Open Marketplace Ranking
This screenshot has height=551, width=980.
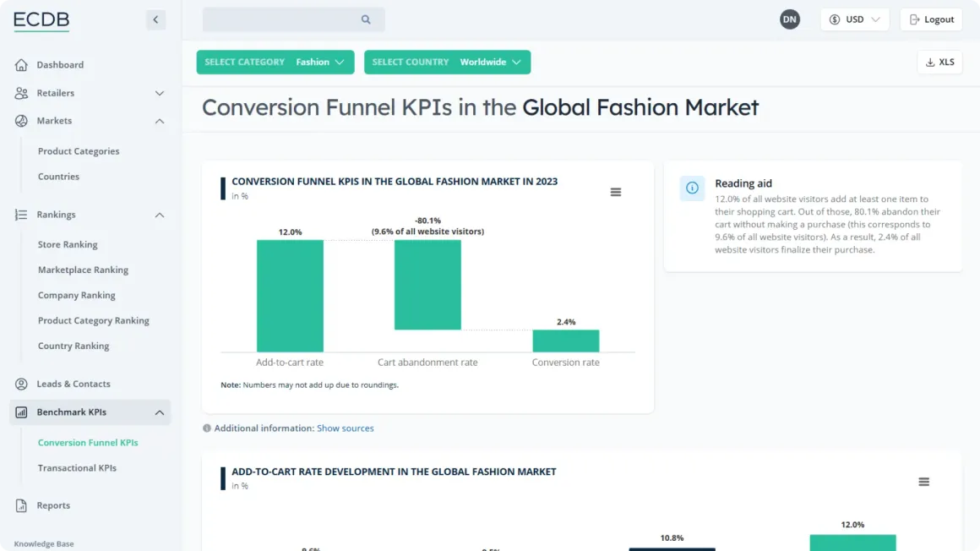[83, 270]
